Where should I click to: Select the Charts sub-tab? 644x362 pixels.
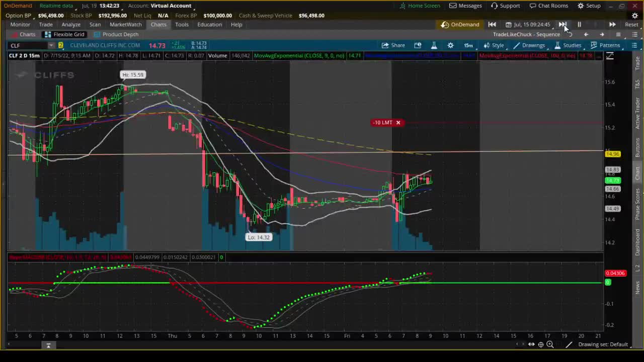(x=23, y=34)
